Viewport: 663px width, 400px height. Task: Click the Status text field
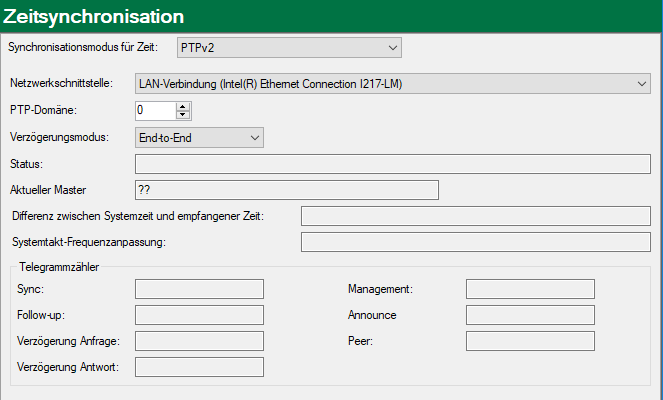pyautogui.click(x=392, y=164)
